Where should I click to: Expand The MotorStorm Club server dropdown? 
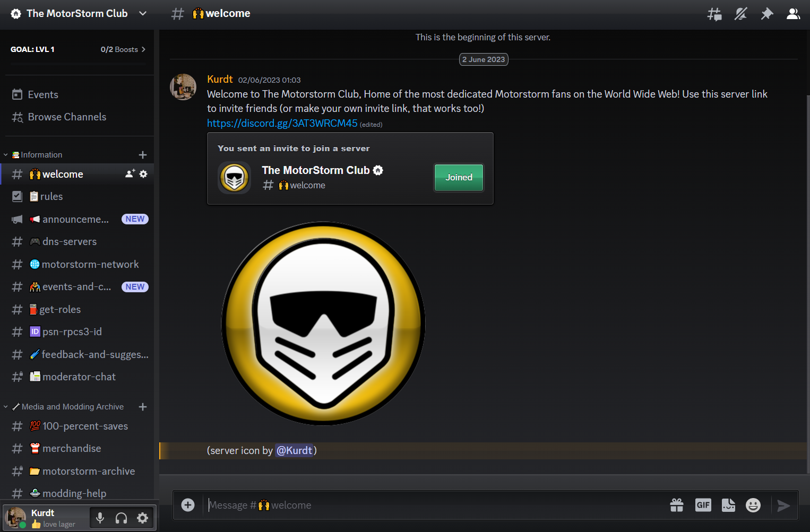(142, 13)
